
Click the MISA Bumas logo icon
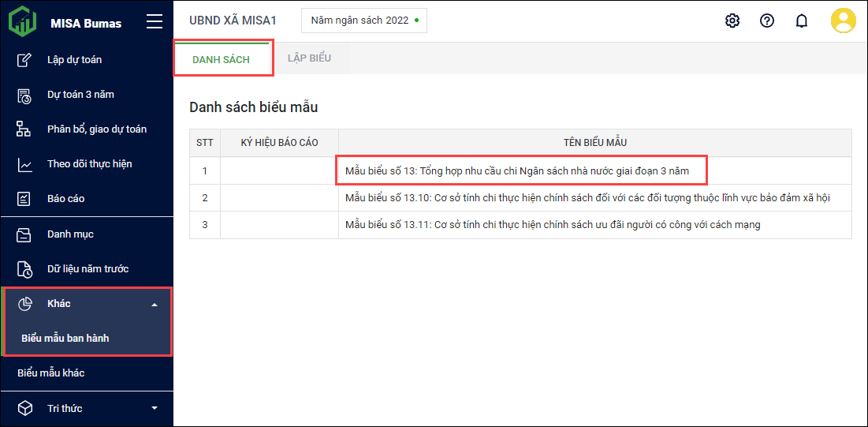pyautogui.click(x=22, y=21)
